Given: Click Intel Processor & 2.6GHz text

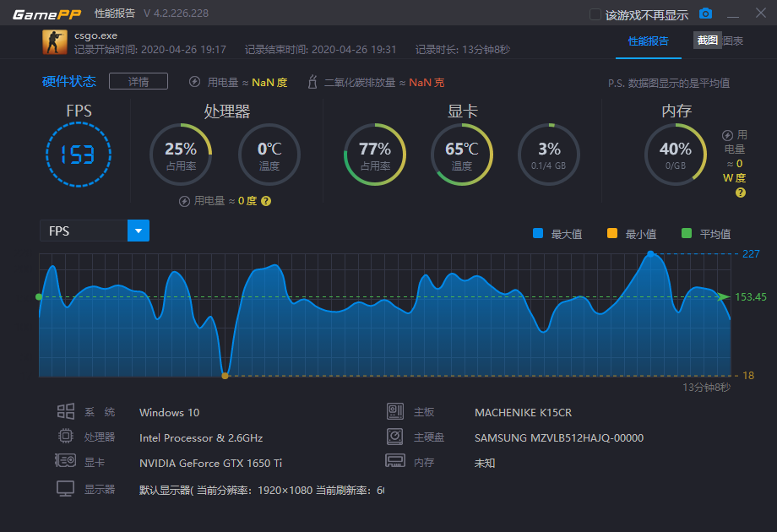Looking at the screenshot, I should click(201, 438).
